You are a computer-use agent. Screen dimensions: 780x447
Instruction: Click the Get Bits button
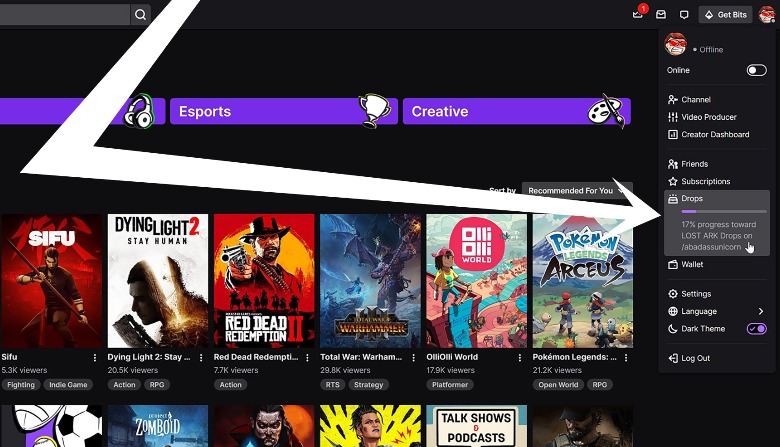coord(725,15)
